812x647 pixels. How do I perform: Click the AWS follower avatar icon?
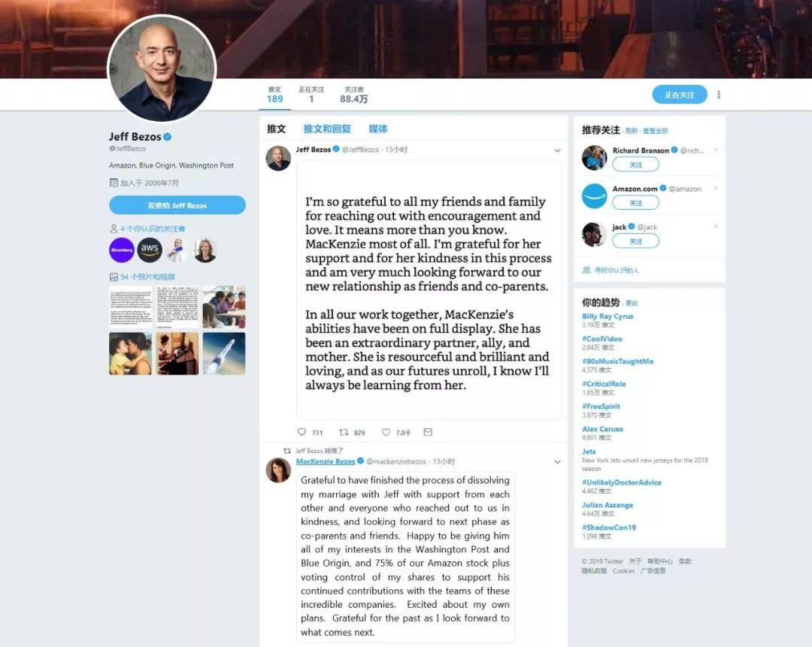(150, 250)
